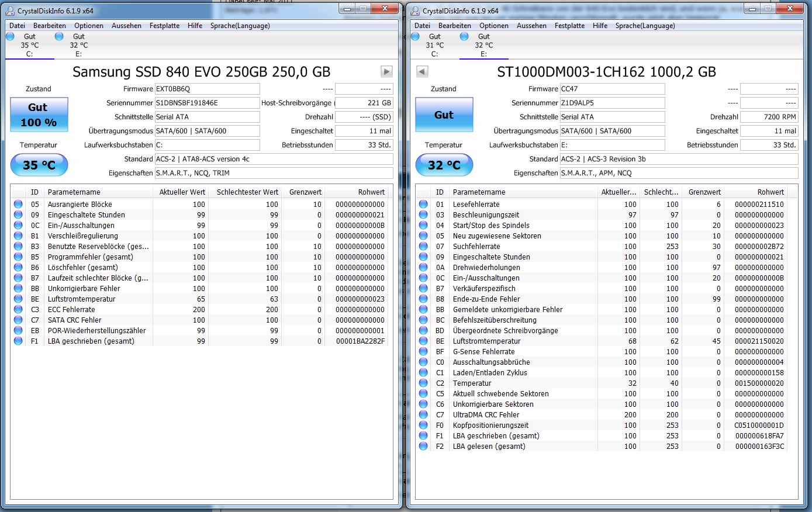812x512 pixels.
Task: Click the next disk arrow in left window
Action: 386,71
